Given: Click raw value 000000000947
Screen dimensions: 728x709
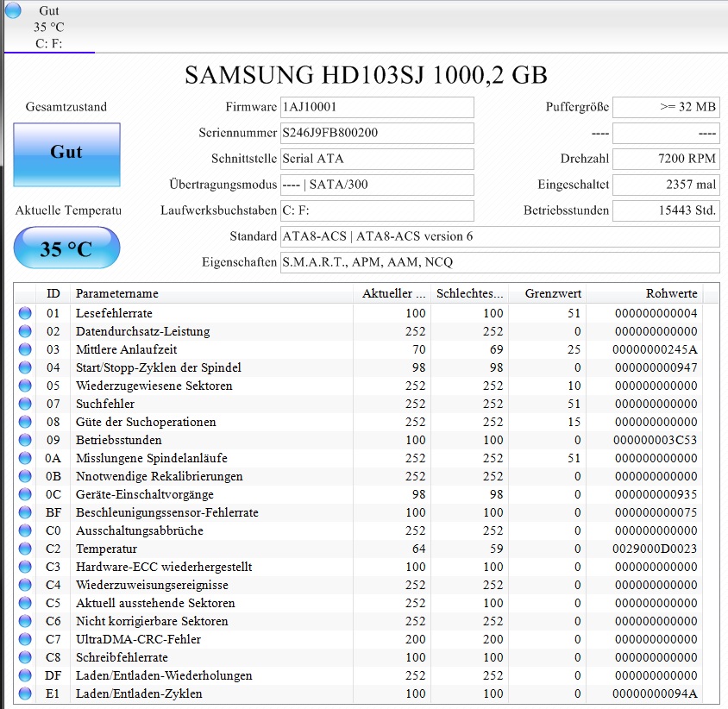Looking at the screenshot, I should pos(656,367).
